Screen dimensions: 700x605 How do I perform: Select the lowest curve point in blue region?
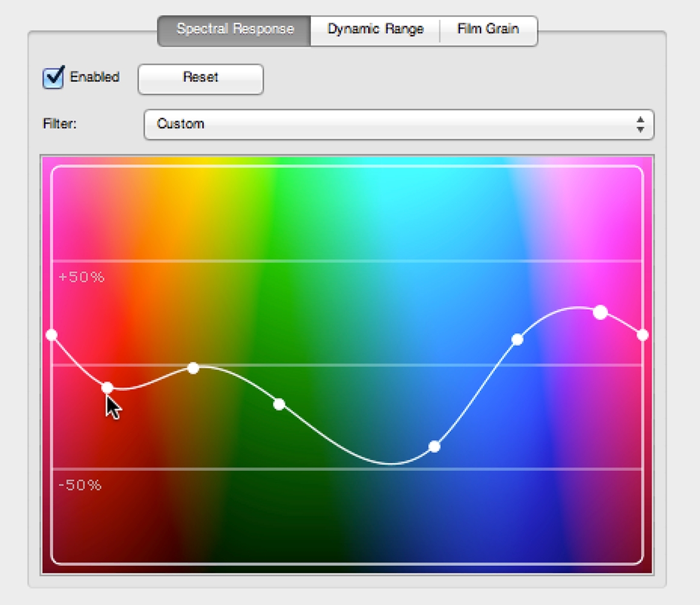(434, 447)
